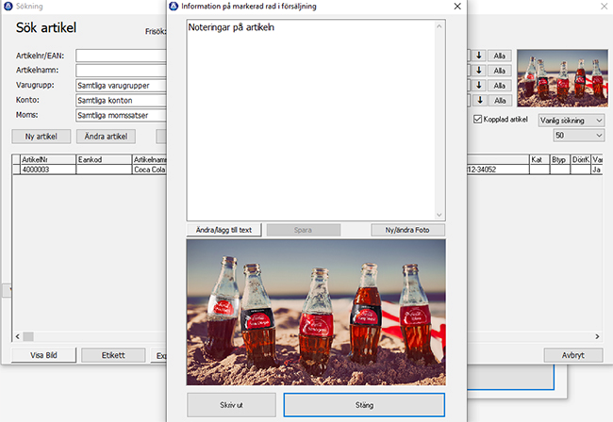Click the first down-arrow icon beside Alla

[479, 56]
